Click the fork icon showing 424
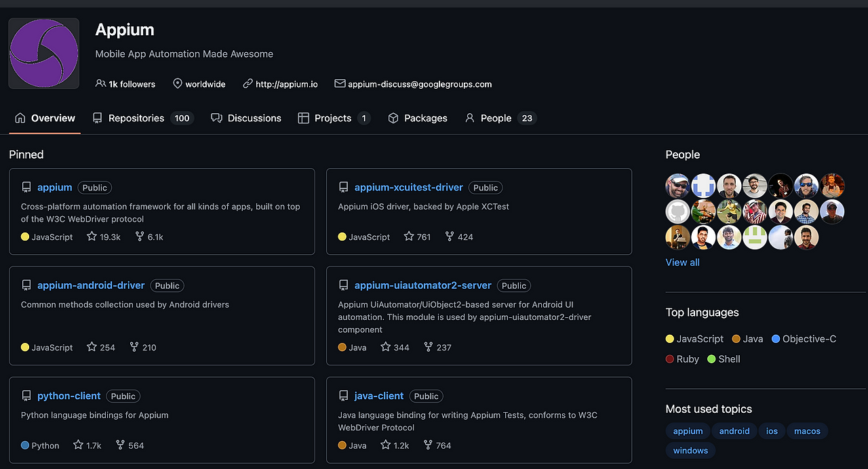The width and height of the screenshot is (868, 469). click(449, 237)
